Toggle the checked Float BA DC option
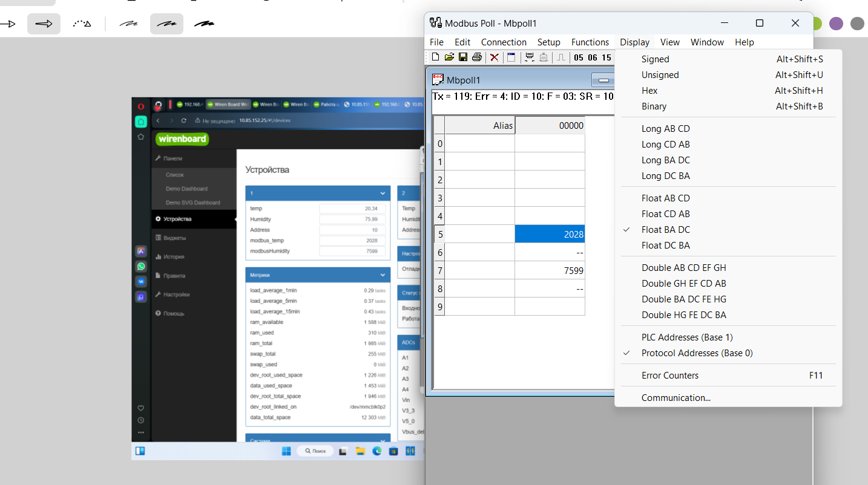868x485 pixels. [665, 230]
